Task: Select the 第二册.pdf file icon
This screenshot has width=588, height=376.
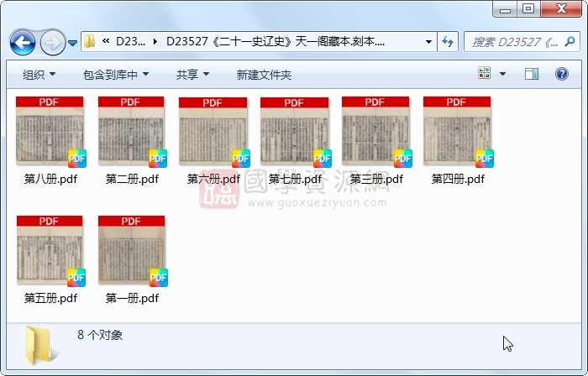Action: point(131,132)
